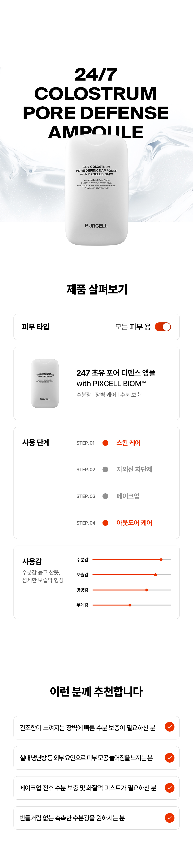Click the 247 초유 포어 디펜스 앰플 title
Viewport: 193px width, 868px height.
116,373
